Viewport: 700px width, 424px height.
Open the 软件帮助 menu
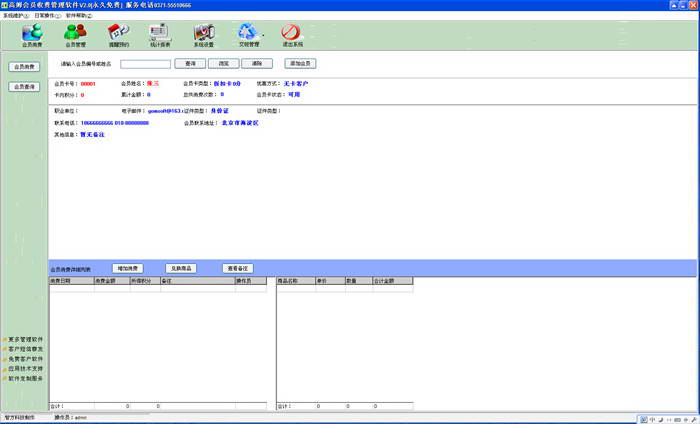(78, 16)
